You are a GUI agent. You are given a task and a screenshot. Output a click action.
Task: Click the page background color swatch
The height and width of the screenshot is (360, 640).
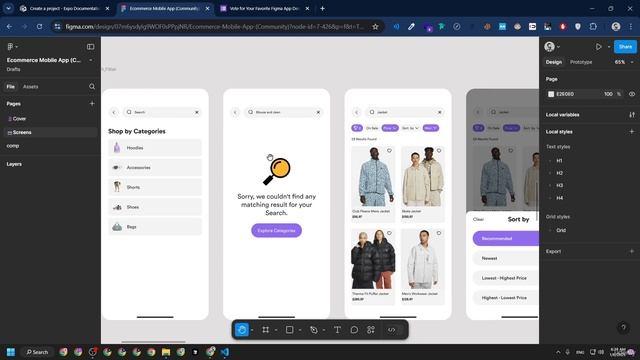pyautogui.click(x=551, y=94)
